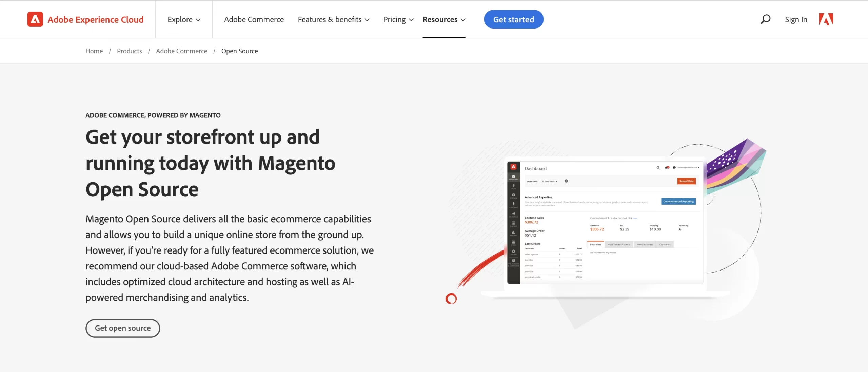The width and height of the screenshot is (868, 372).
Task: Click the Reload Data button in dashboard image
Action: 686,181
